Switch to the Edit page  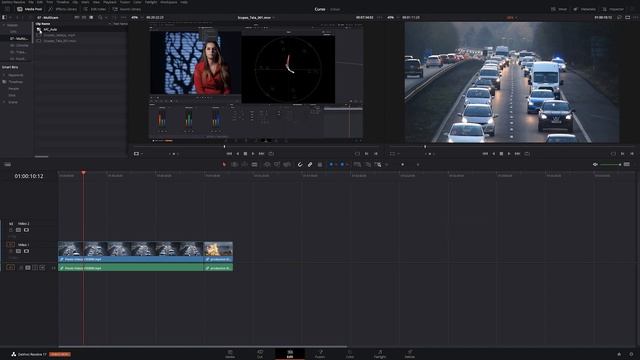tap(290, 354)
